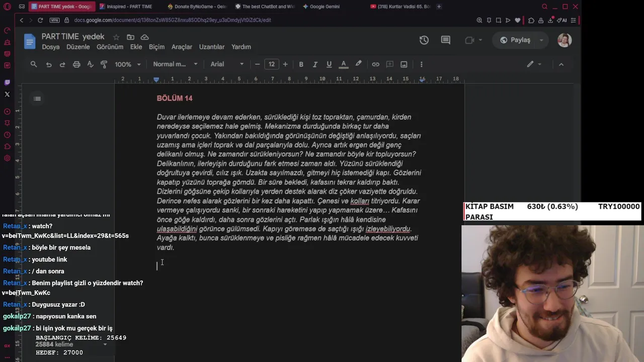Image resolution: width=644 pixels, height=362 pixels.
Task: Toggle the VPN badge in address bar
Action: coord(54,20)
